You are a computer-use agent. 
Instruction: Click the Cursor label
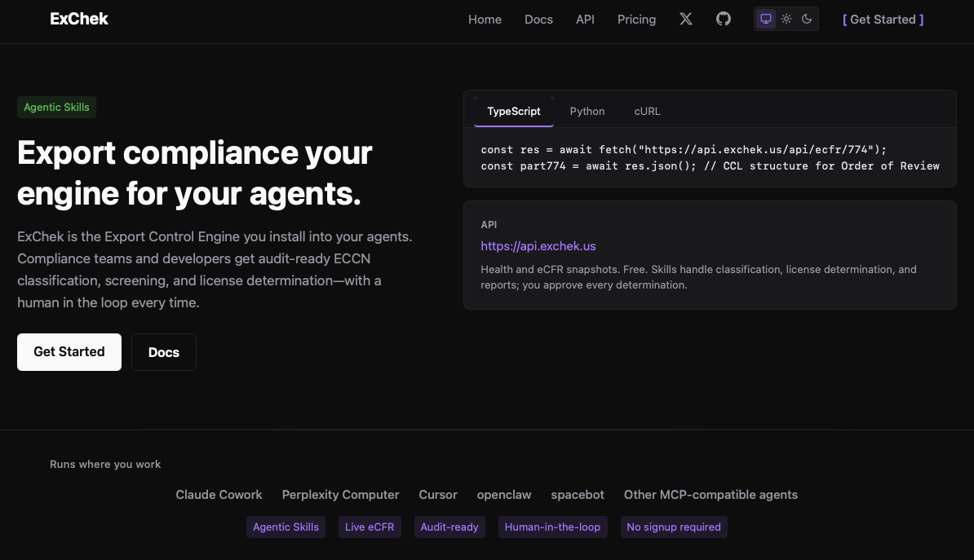click(438, 495)
